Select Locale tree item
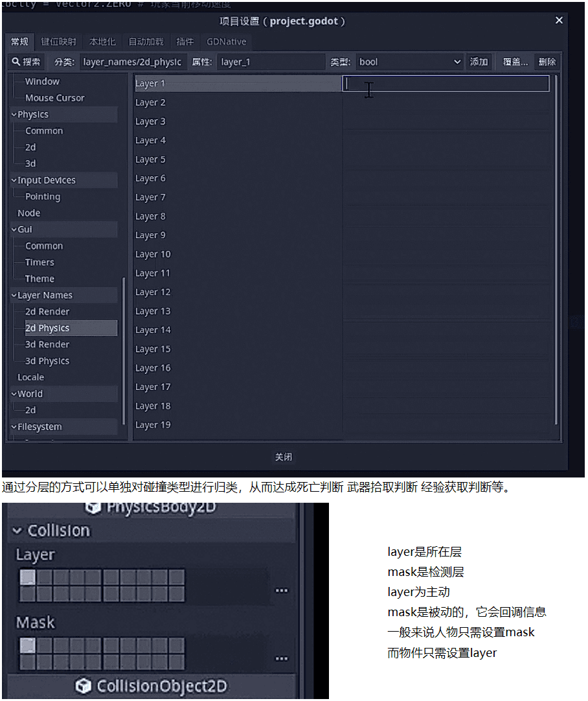Image resolution: width=588 pixels, height=701 pixels. click(30, 377)
